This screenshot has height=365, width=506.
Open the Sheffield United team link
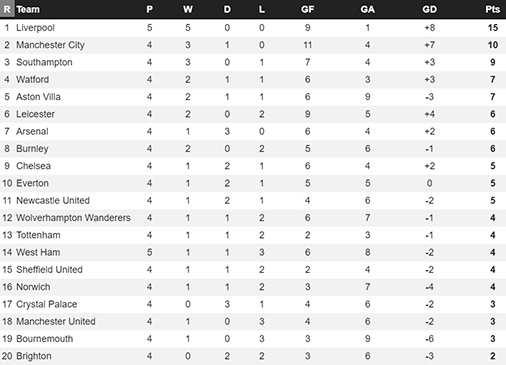[49, 270]
